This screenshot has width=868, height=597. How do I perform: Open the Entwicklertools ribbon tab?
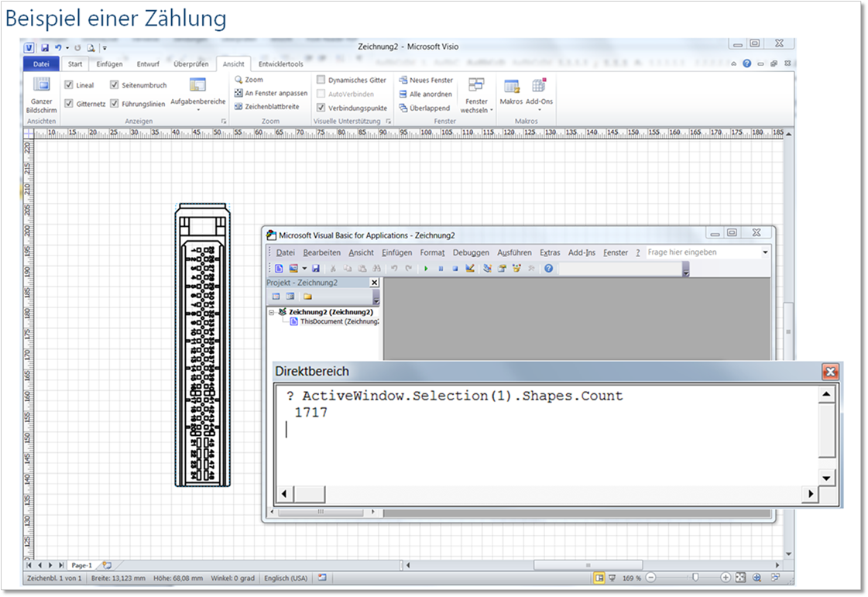280,64
